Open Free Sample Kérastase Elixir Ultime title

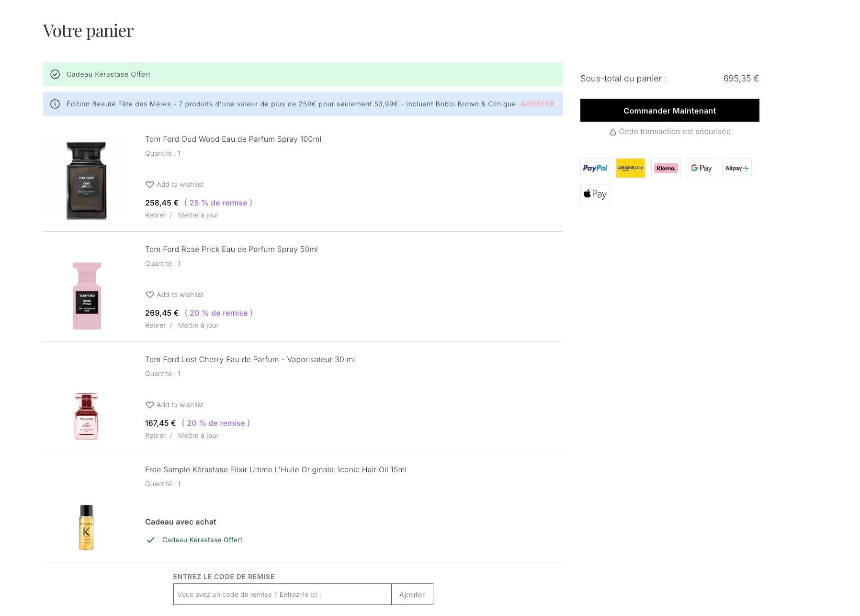point(276,469)
